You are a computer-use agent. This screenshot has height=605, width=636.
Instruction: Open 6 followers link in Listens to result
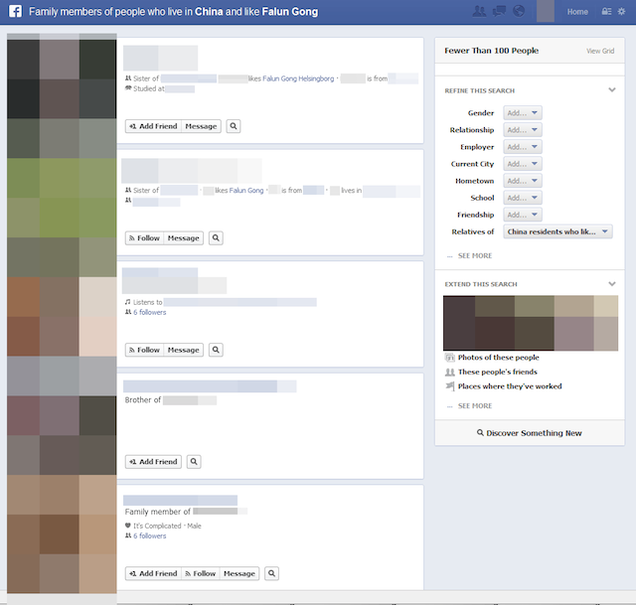(x=150, y=312)
